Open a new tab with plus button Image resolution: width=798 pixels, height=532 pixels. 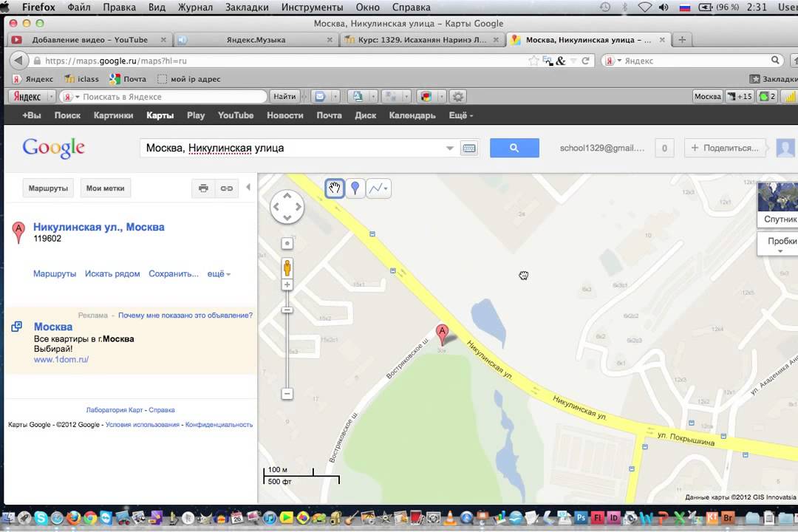point(682,40)
